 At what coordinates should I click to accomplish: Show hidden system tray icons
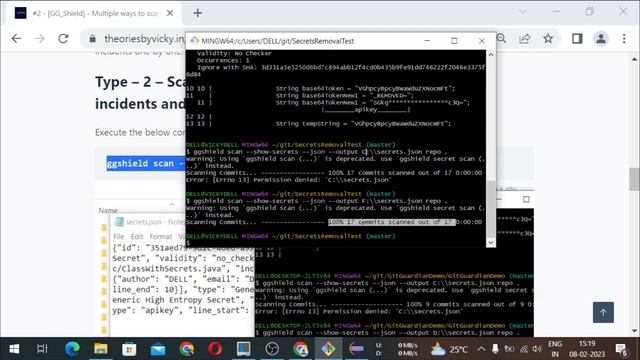pos(482,349)
